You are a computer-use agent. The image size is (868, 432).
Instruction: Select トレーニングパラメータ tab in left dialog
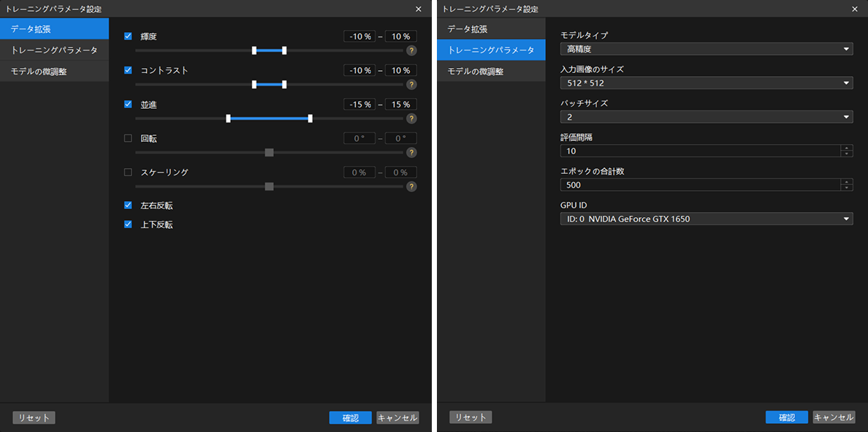coord(54,50)
